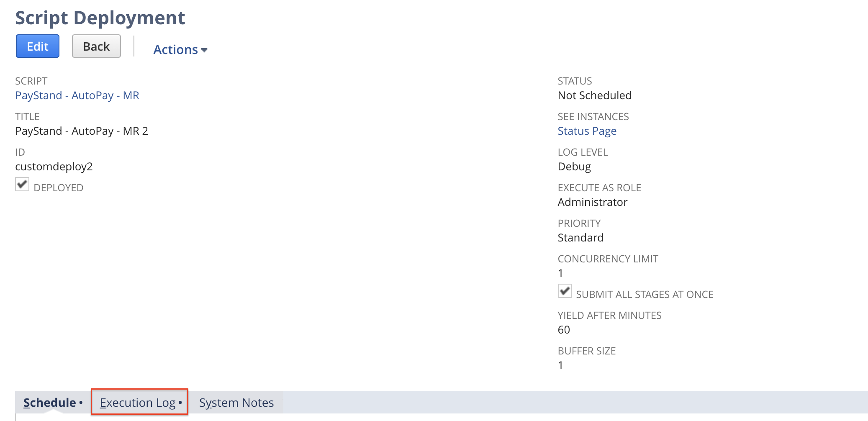
Task: Toggle Submit All Stages At Once checkbox
Action: [565, 291]
